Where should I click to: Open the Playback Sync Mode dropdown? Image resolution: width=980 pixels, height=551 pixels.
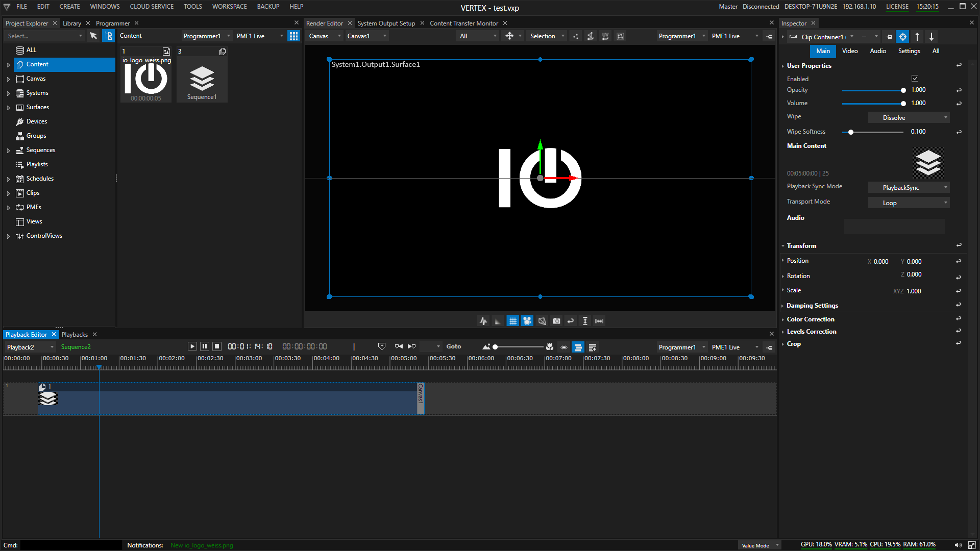909,187
